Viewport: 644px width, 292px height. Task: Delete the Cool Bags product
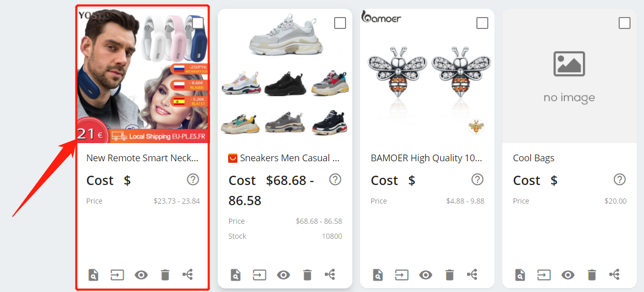[592, 275]
